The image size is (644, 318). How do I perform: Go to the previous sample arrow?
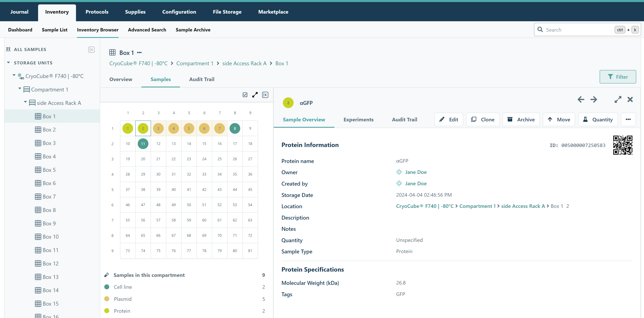click(581, 99)
